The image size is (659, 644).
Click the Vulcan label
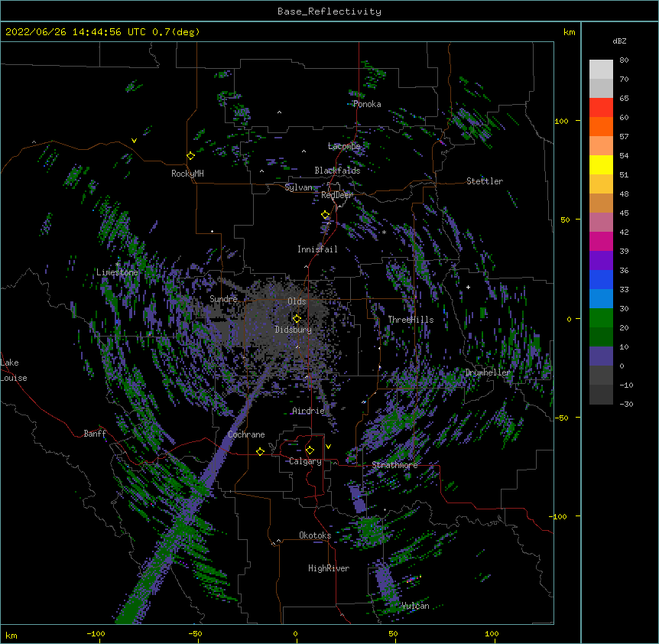415,606
